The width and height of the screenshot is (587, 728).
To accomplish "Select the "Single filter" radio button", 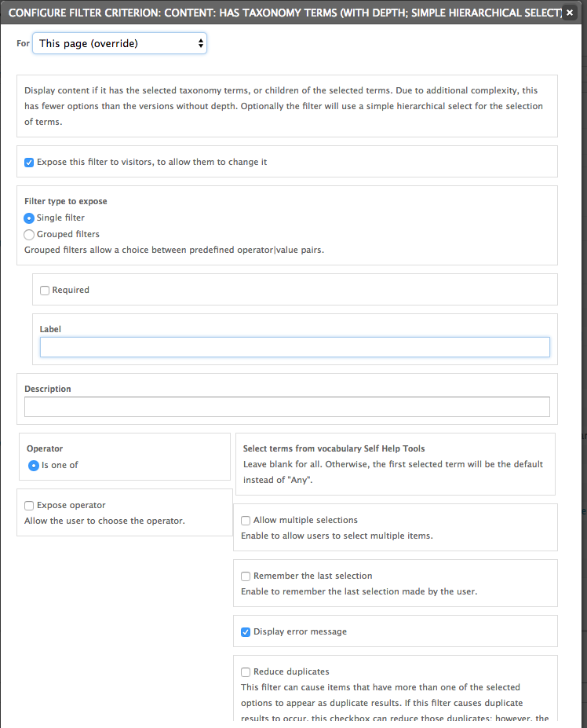I will pyautogui.click(x=29, y=218).
